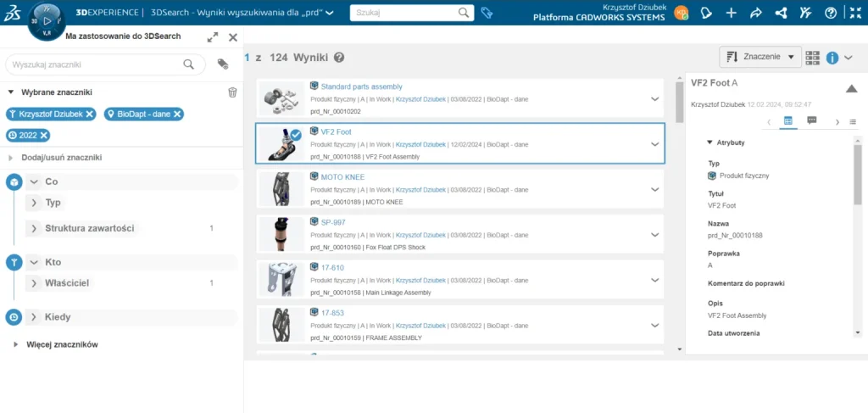Open the MOTO KNEE result link

342,177
